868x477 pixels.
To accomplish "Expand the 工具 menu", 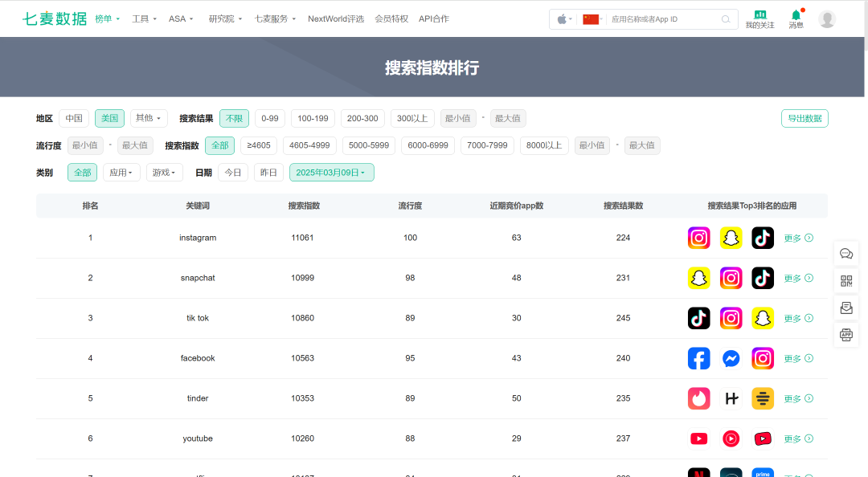I will pos(144,18).
